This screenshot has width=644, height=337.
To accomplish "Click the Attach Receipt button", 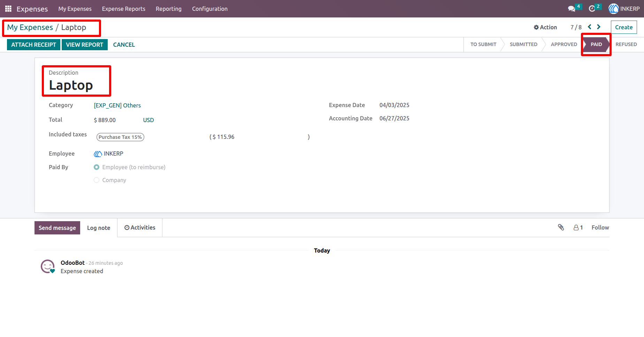I will click(34, 45).
